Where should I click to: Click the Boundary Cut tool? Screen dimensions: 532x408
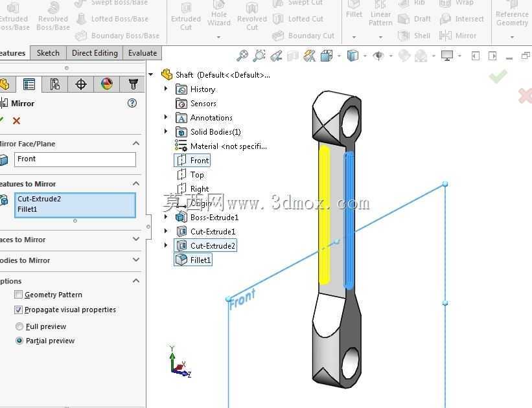coord(303,36)
